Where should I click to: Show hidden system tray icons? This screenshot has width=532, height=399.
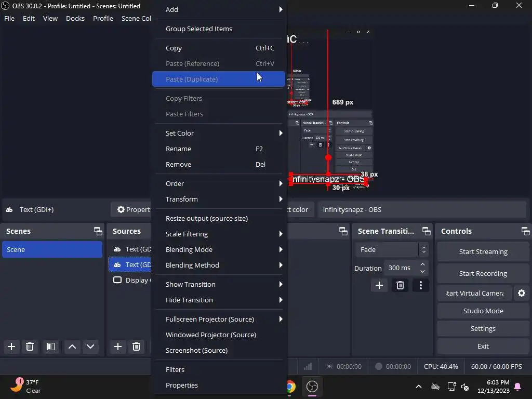tap(419, 387)
